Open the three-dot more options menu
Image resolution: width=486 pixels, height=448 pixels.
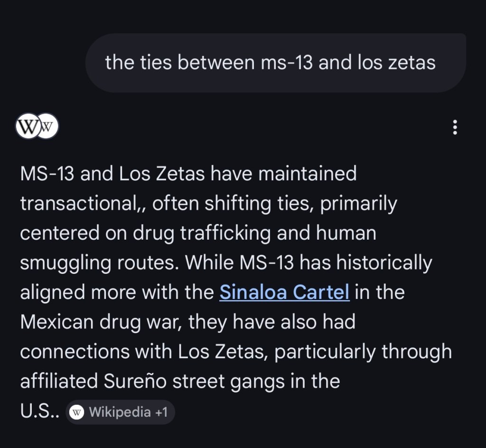(455, 127)
